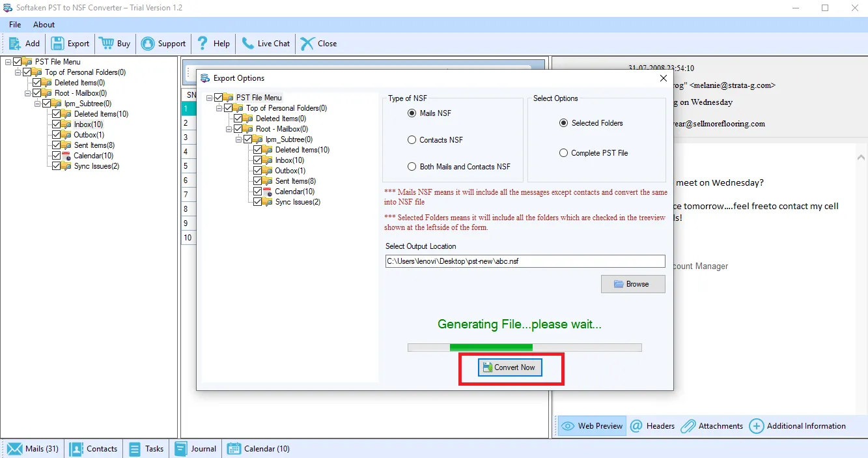The image size is (868, 458).
Task: Collapse Root - Mailbox node in main tree
Action: tap(27, 93)
